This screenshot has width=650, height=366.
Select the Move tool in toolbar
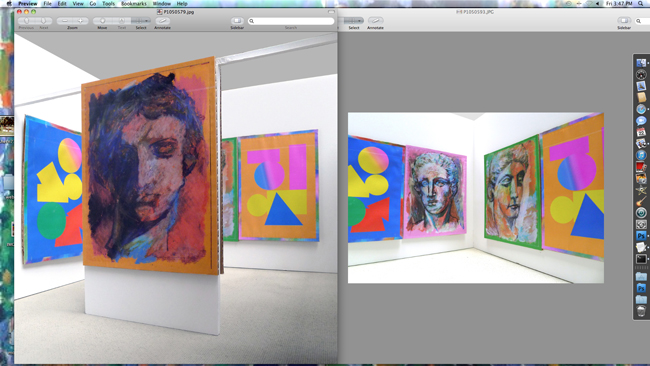point(102,21)
